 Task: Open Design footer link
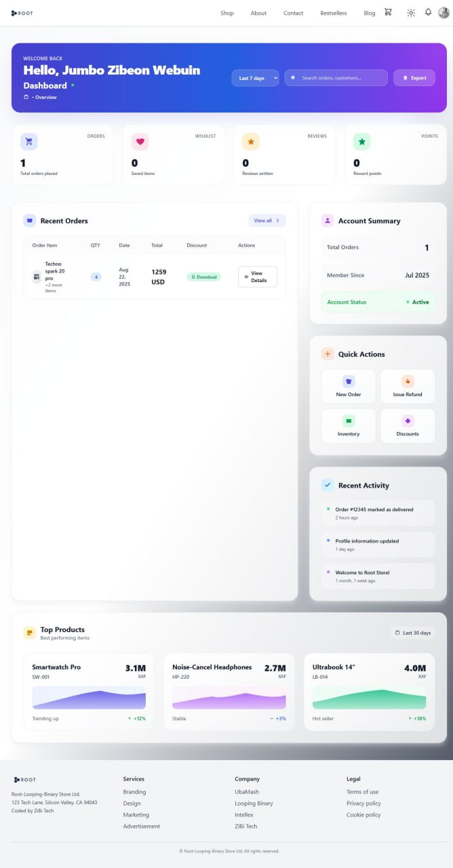(132, 804)
